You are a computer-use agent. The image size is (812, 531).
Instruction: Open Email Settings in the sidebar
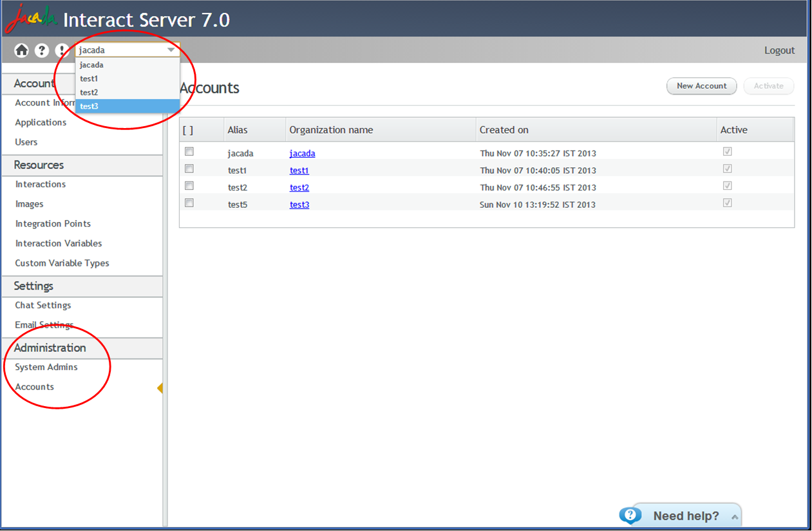(x=44, y=325)
